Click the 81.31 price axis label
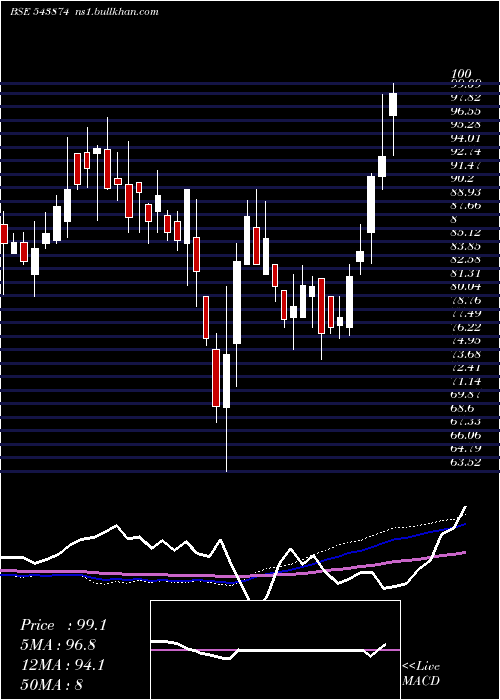 pos(465,273)
